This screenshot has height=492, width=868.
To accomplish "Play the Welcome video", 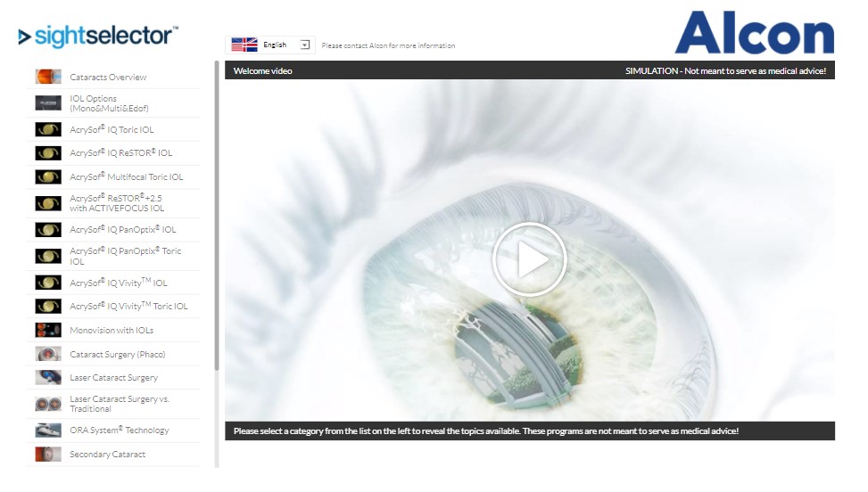I will point(529,259).
